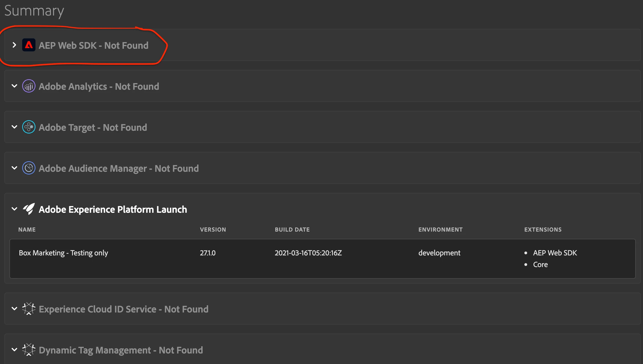Image resolution: width=643 pixels, height=364 pixels.
Task: Collapse the Adobe Experience Platform Launch chevron
Action: point(14,209)
